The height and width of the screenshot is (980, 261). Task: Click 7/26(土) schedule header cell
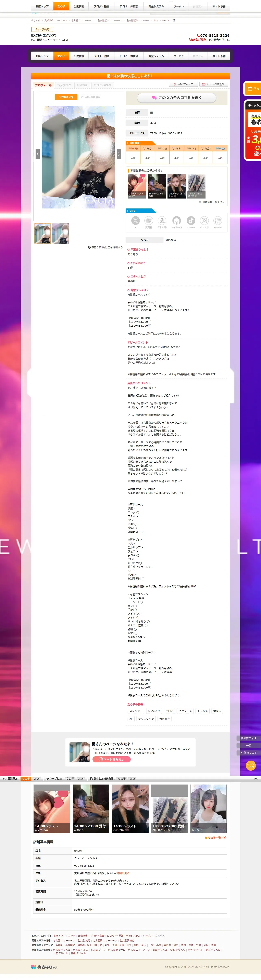pyautogui.click(x=220, y=148)
